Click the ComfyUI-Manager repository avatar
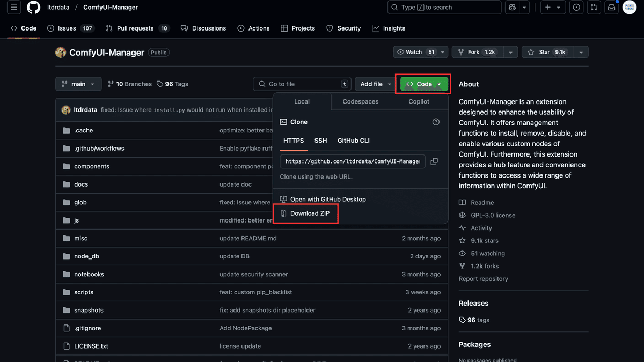 (x=61, y=53)
